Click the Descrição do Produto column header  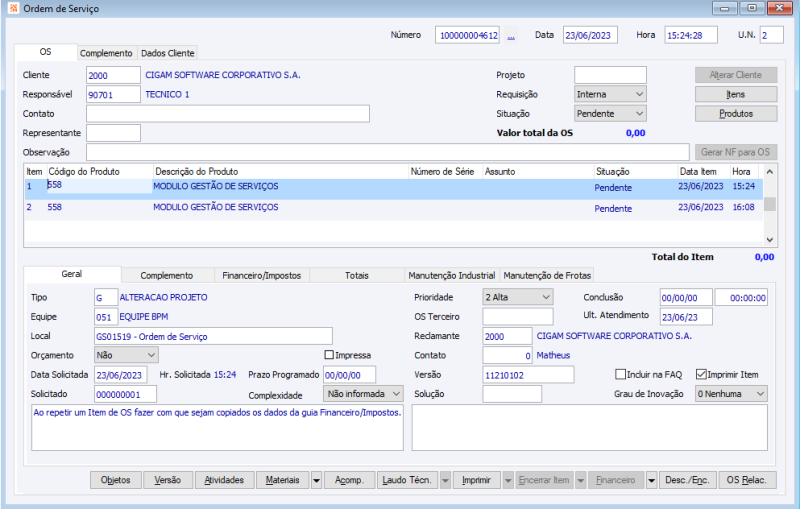click(281, 172)
